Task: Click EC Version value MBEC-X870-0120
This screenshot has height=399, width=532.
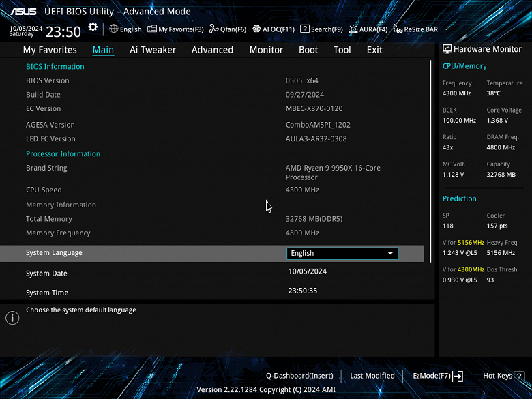Action: (314, 108)
